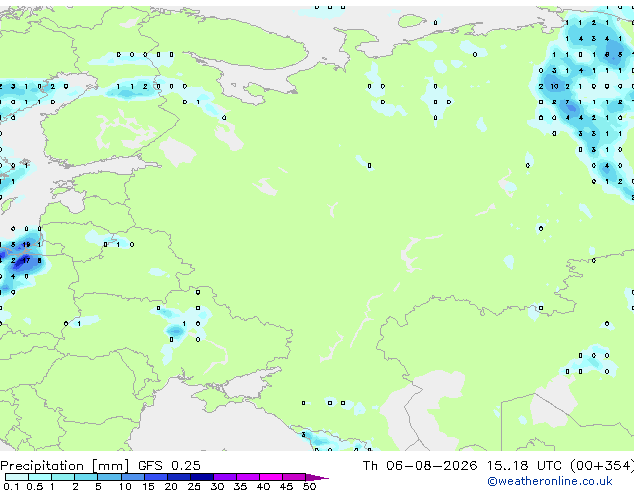This screenshot has width=634, height=490.
Task: Click the '17' precipitation value on map
Action: point(26,260)
